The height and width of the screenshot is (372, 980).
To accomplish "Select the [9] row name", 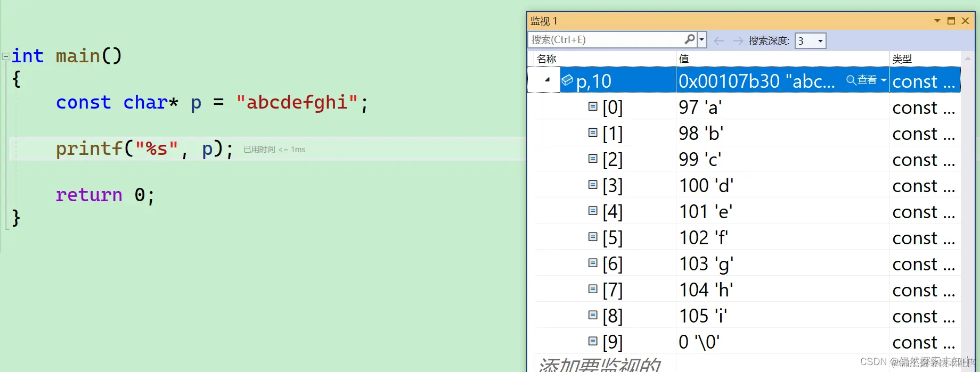I will pyautogui.click(x=612, y=342).
